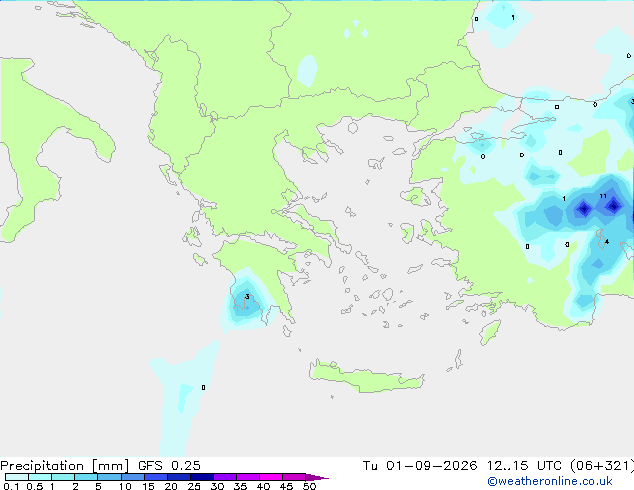Click the '25' legend scale label
This screenshot has height=490, width=634.
[194, 486]
